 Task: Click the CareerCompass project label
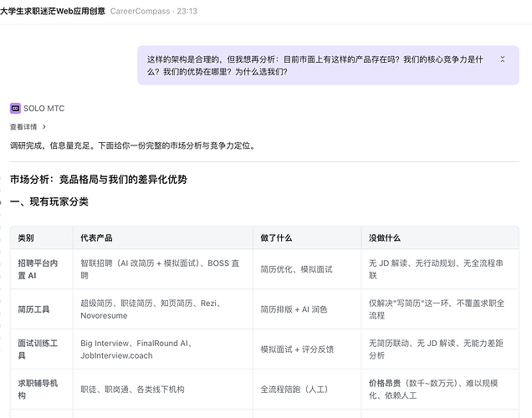click(140, 11)
